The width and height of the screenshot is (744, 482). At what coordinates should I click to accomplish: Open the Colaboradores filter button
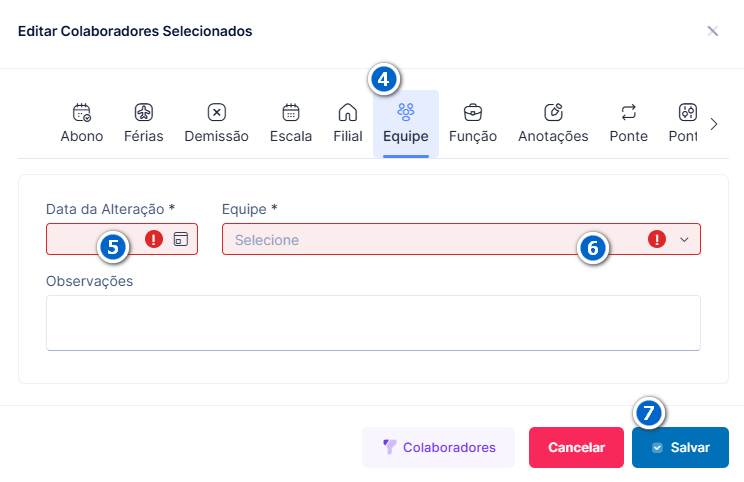point(438,447)
